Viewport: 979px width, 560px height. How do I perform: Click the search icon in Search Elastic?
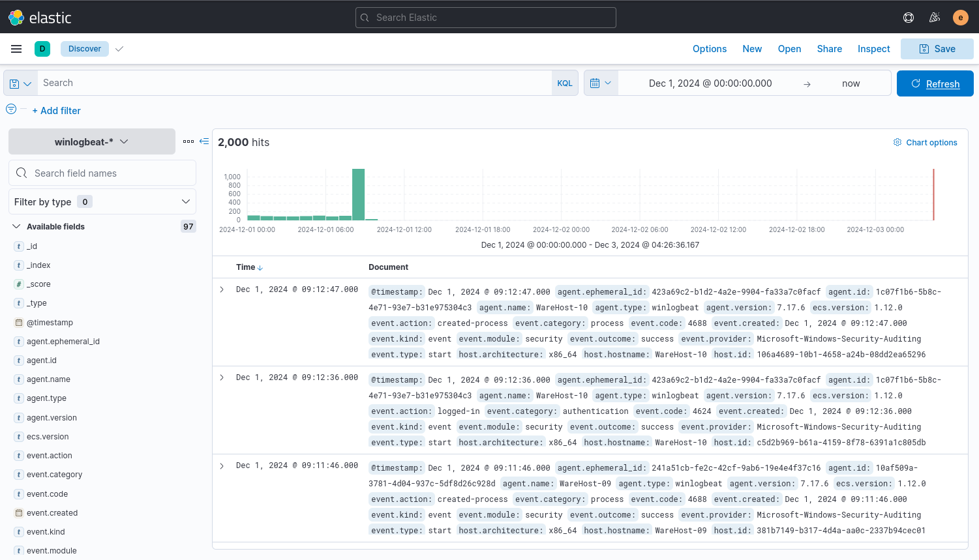click(x=365, y=18)
